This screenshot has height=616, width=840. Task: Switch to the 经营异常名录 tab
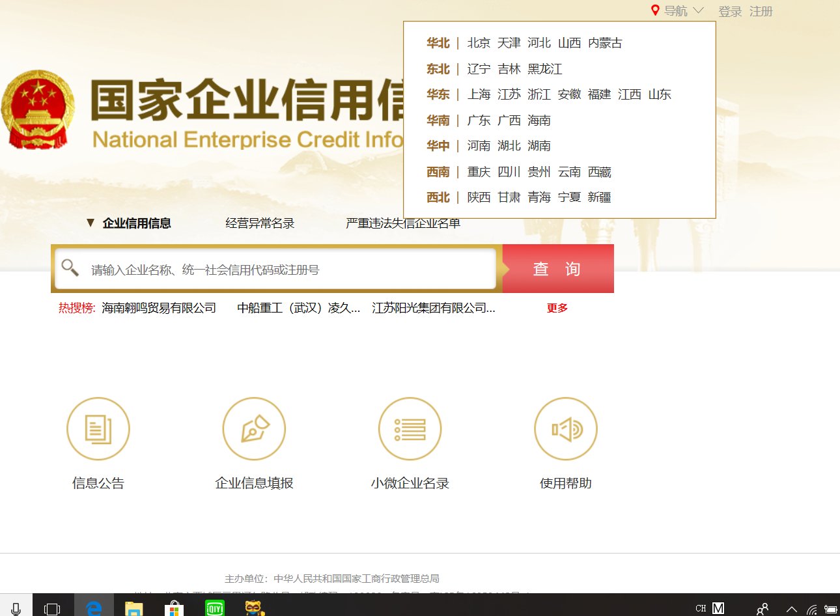[x=259, y=223]
